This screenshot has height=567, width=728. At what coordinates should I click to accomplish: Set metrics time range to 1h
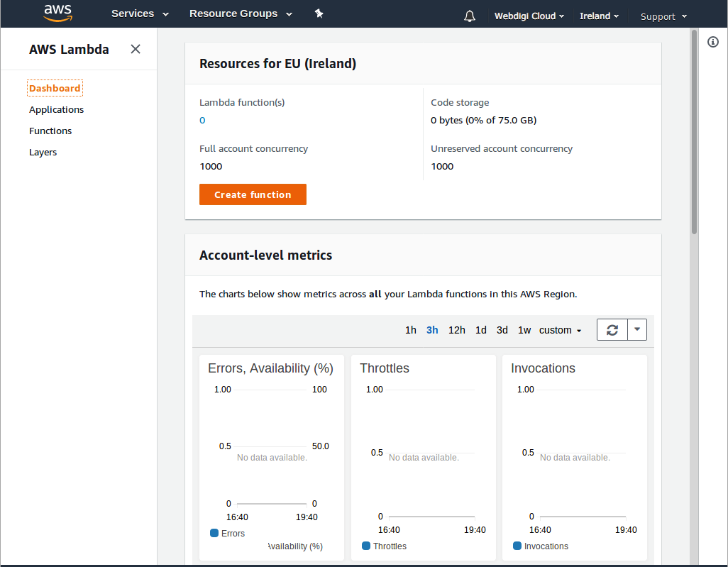pos(410,330)
